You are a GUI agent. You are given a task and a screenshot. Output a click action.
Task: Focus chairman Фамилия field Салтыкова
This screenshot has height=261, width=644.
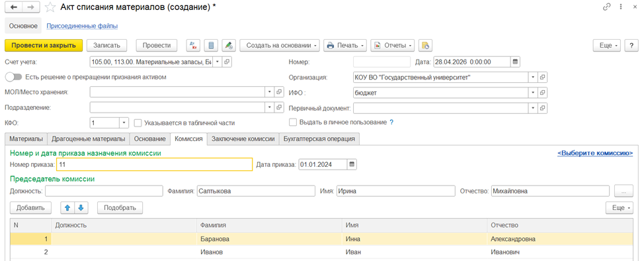[256, 191]
